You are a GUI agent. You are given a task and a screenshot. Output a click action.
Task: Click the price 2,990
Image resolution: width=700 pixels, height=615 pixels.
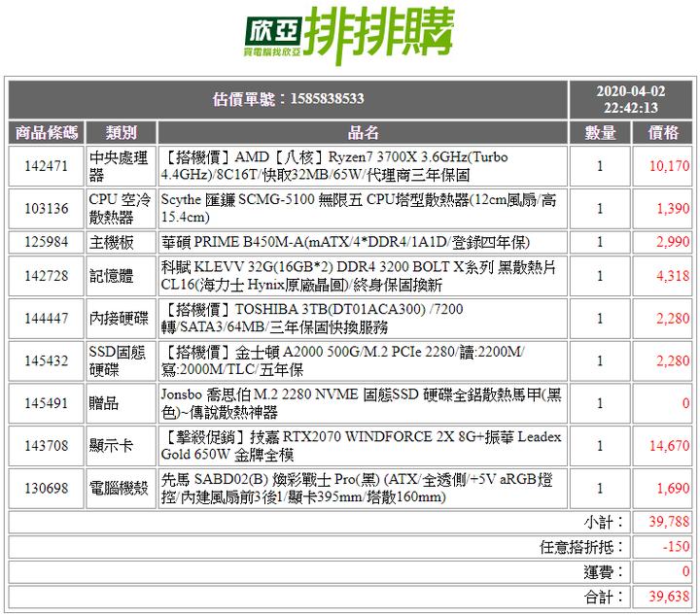point(673,242)
